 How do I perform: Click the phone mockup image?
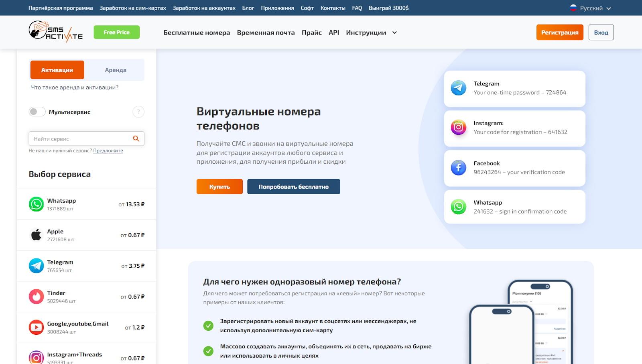(x=521, y=322)
